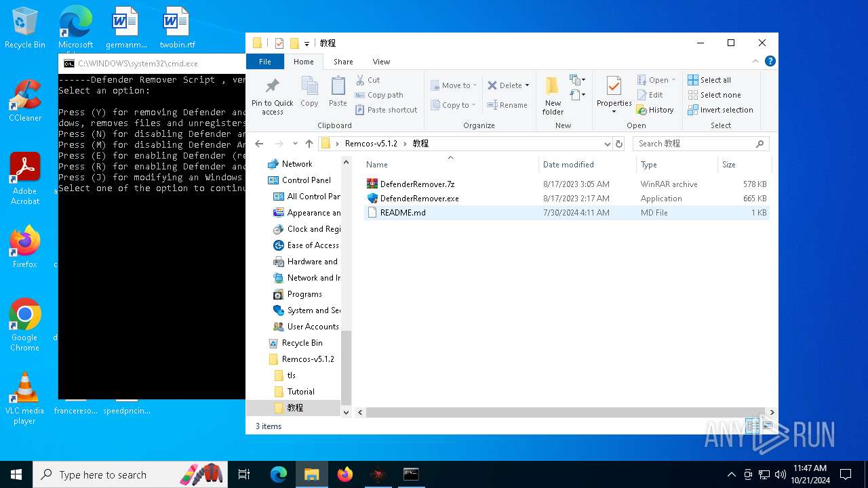Open file History from ribbon
Viewport: 868px width, 488px height.
[x=655, y=110]
